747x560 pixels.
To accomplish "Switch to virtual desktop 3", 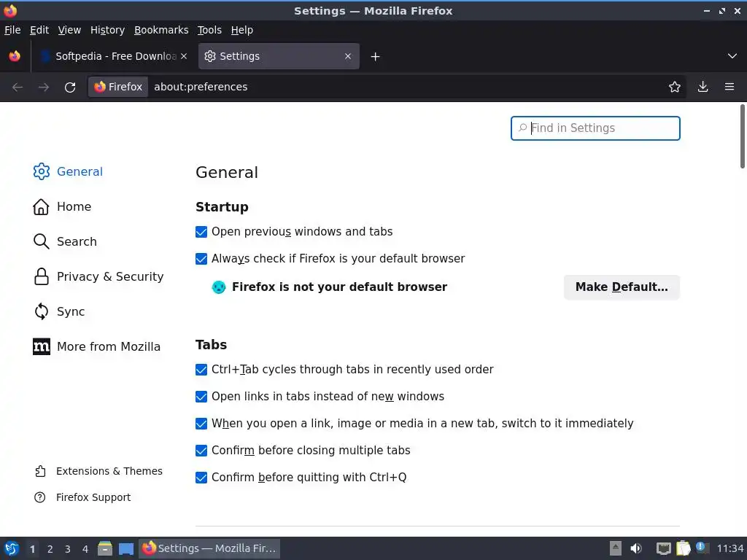I will coord(68,549).
